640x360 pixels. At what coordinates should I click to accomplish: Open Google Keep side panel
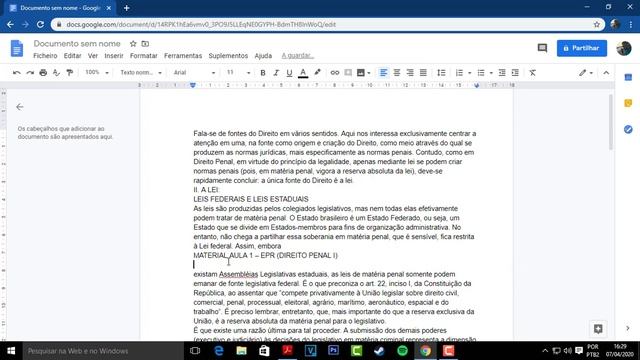(628, 103)
